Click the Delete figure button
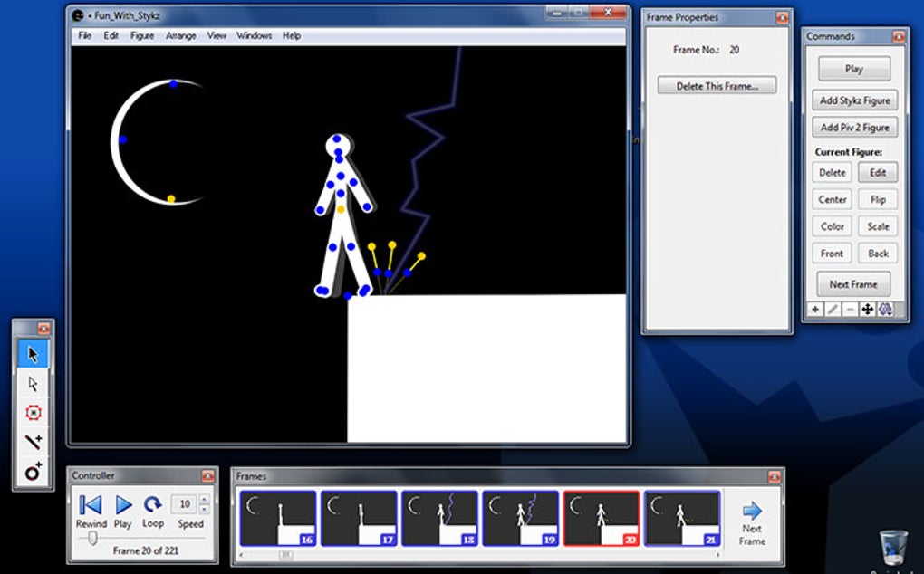 pyautogui.click(x=833, y=173)
